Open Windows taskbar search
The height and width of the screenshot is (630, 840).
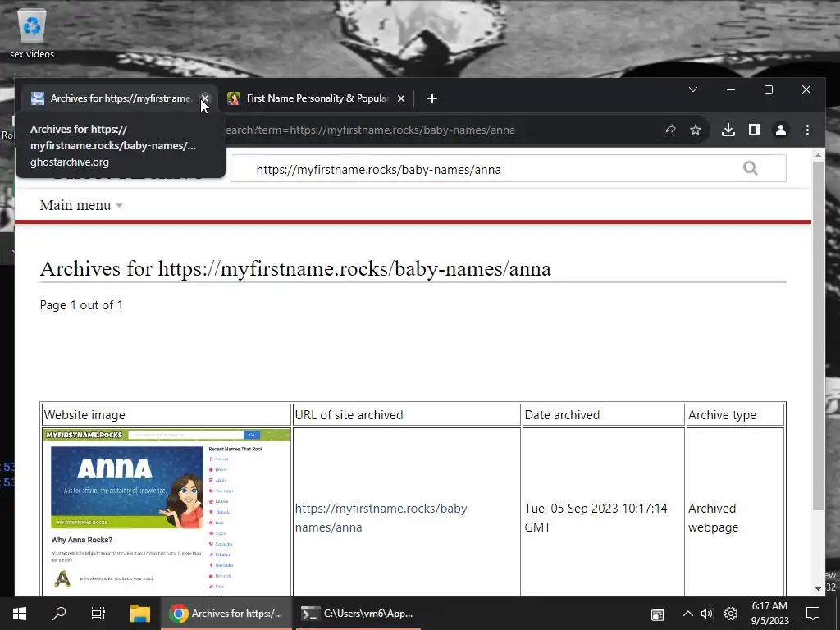point(59,614)
